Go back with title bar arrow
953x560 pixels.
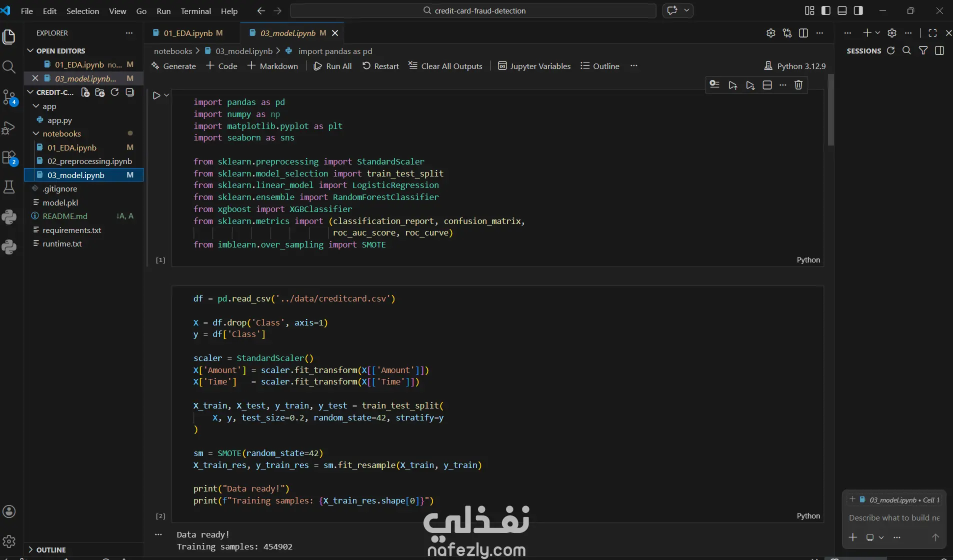pyautogui.click(x=261, y=10)
